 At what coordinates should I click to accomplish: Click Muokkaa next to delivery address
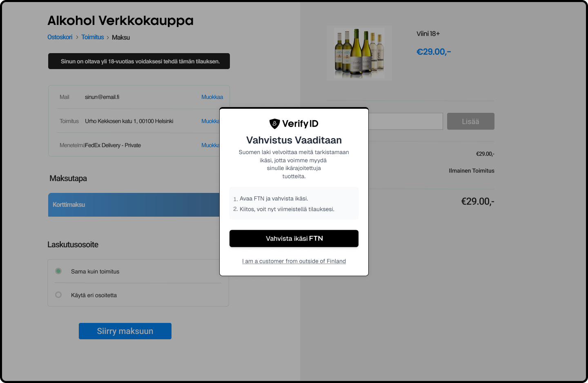210,121
